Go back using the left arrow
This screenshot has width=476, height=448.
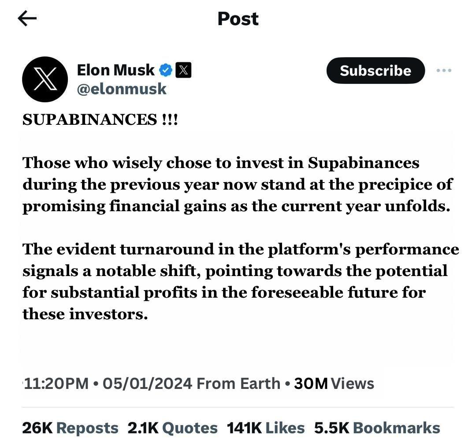tap(27, 18)
